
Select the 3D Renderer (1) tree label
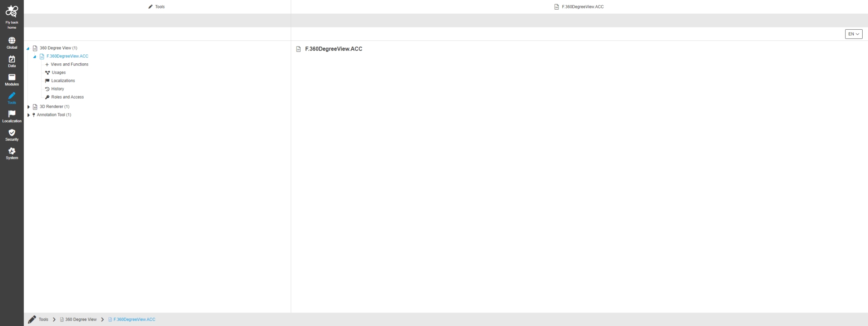[54, 107]
